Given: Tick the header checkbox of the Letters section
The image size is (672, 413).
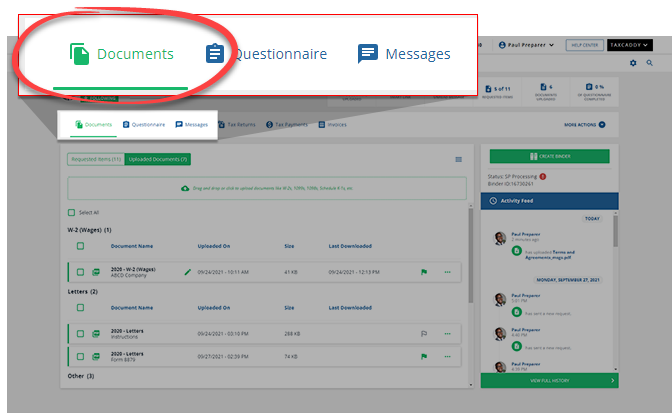Looking at the screenshot, I should (80, 308).
